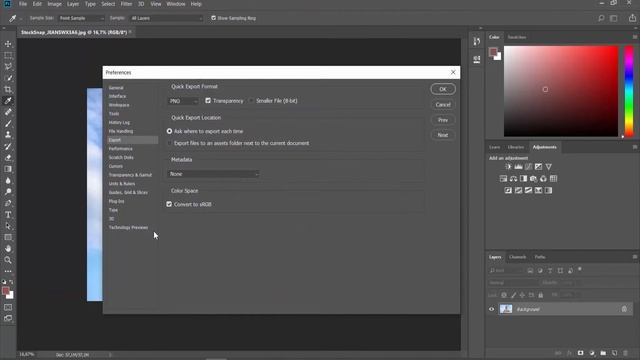Switch to the Libraries tab
This screenshot has width=640, height=360.
pyautogui.click(x=516, y=147)
